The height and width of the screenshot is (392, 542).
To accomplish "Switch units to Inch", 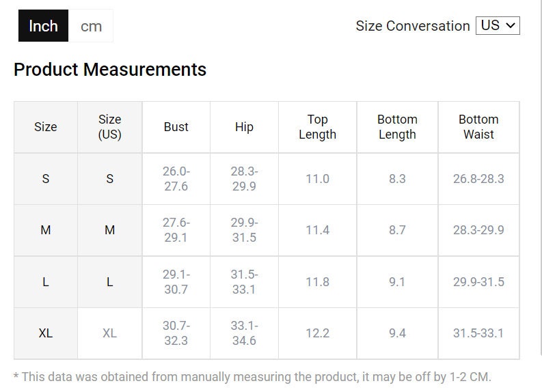I will click(43, 26).
